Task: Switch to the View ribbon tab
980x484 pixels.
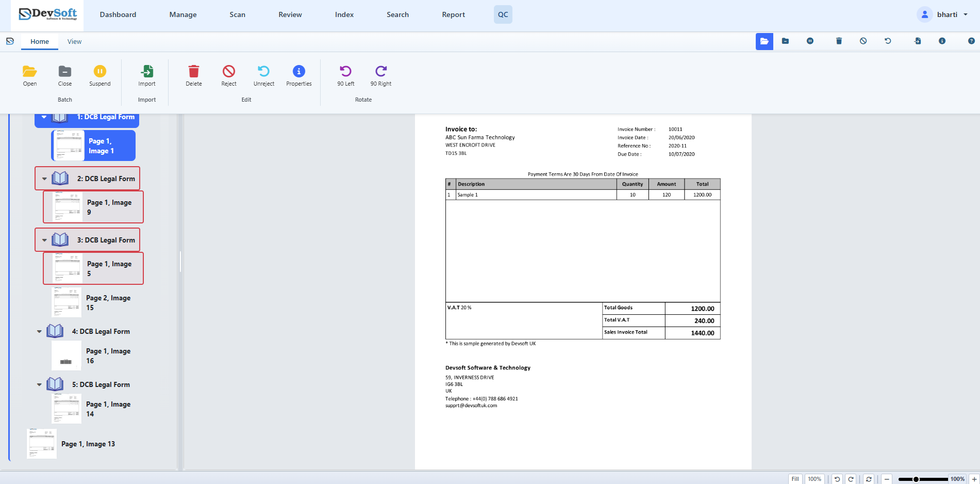Action: click(75, 42)
